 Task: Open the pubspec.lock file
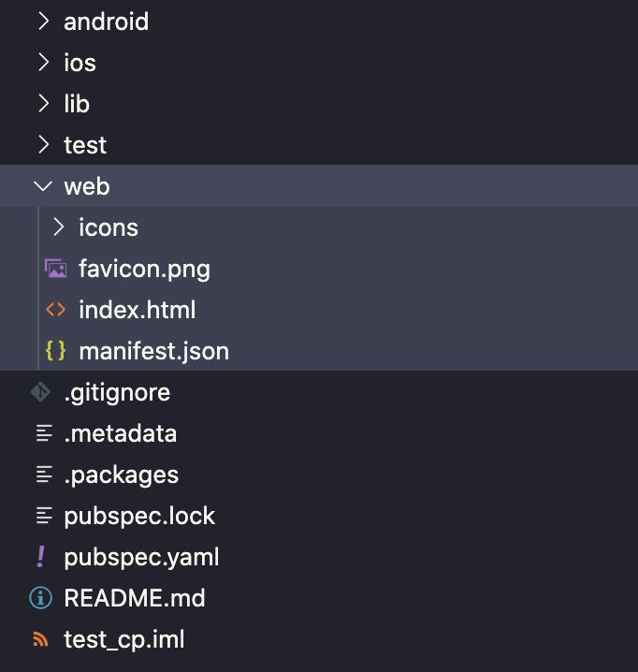[139, 516]
